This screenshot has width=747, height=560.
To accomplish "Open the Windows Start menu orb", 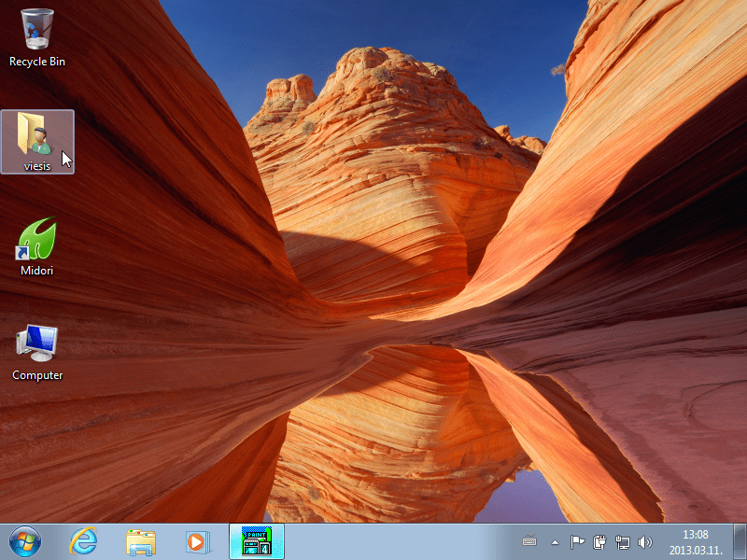I will pos(25,541).
